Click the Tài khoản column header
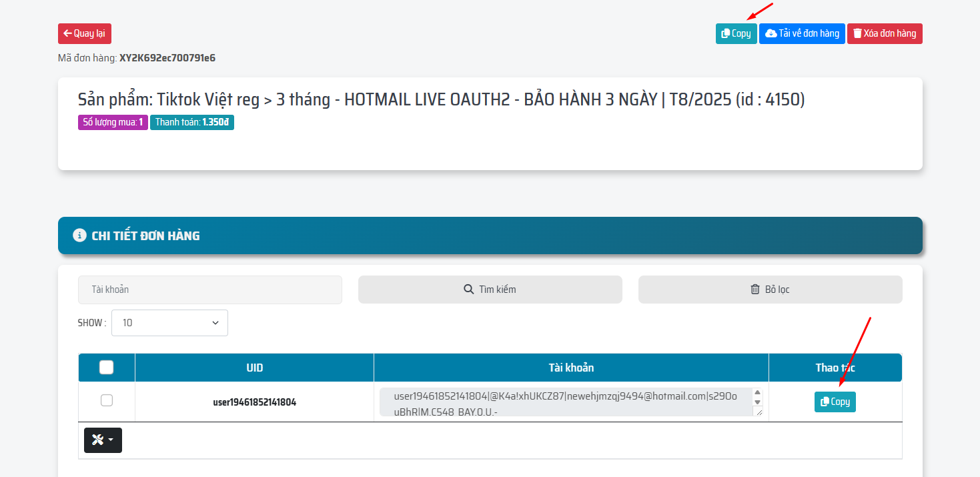Image resolution: width=980 pixels, height=477 pixels. (570, 368)
